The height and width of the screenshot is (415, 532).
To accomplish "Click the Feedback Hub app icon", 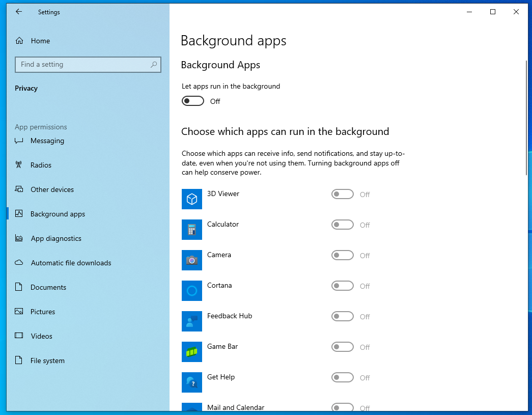I will [192, 321].
